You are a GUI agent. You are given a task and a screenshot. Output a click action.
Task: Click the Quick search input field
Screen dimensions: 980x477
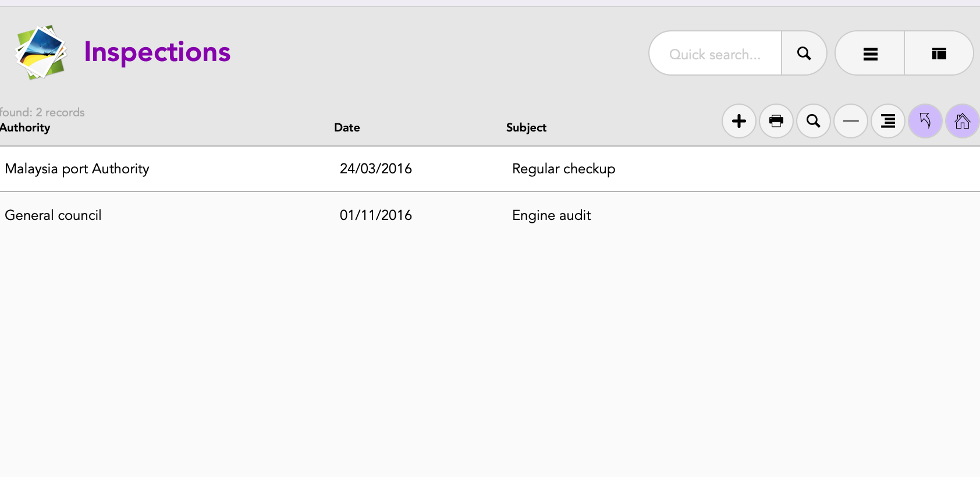pyautogui.click(x=715, y=54)
